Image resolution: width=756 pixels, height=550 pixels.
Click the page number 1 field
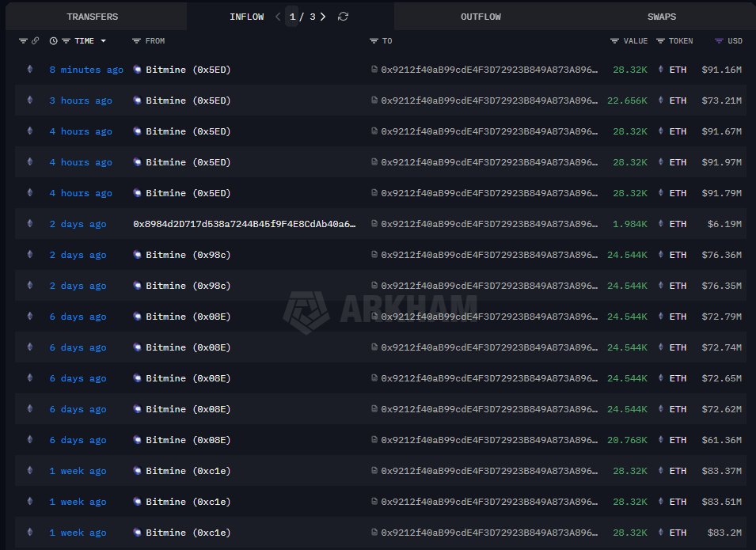tap(292, 17)
